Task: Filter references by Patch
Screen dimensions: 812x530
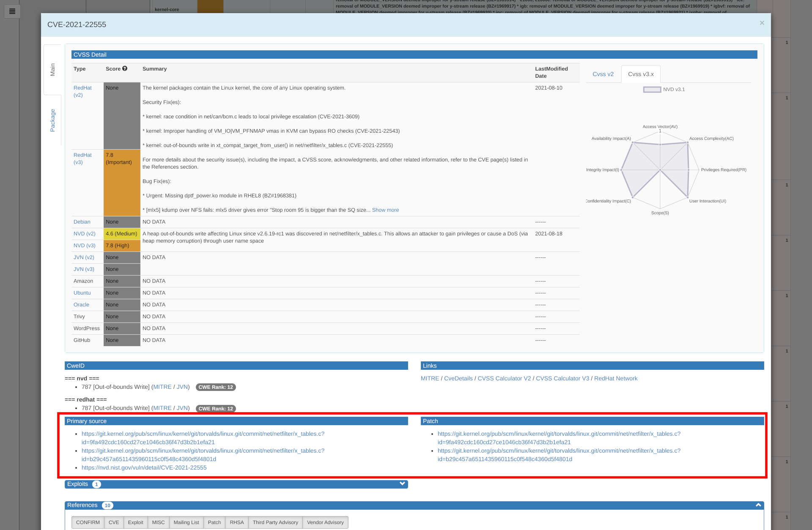Action: pyautogui.click(x=214, y=522)
